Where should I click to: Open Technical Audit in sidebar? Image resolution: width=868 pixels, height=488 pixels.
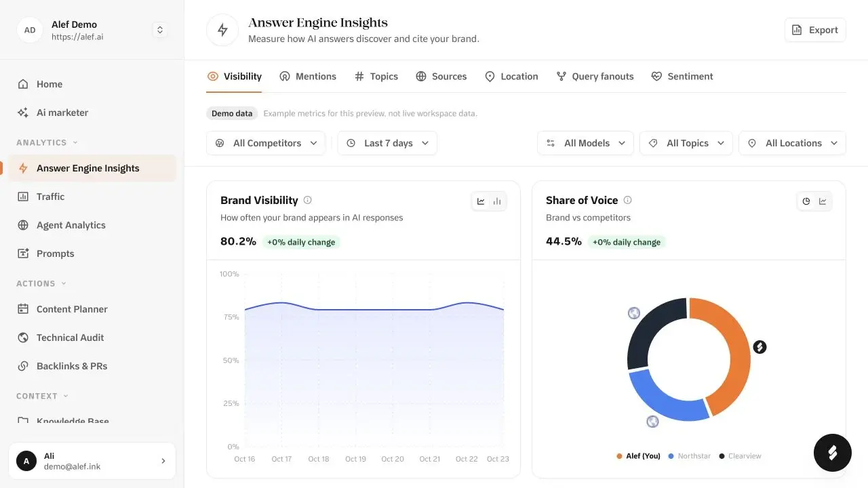point(92,338)
